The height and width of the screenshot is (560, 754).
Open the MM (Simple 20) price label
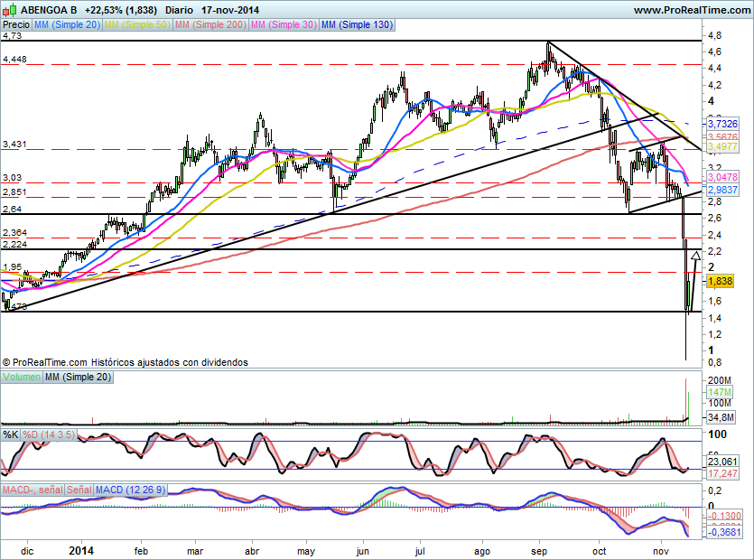[x=68, y=25]
